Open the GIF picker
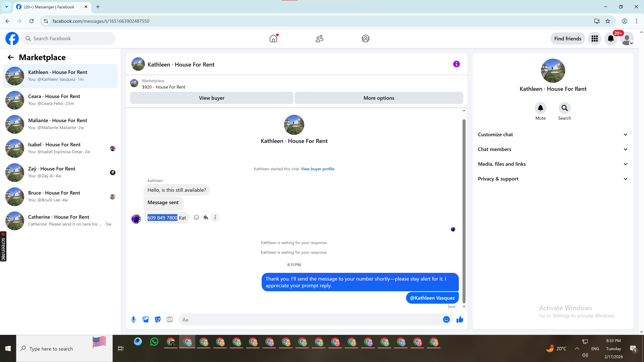 [x=170, y=320]
